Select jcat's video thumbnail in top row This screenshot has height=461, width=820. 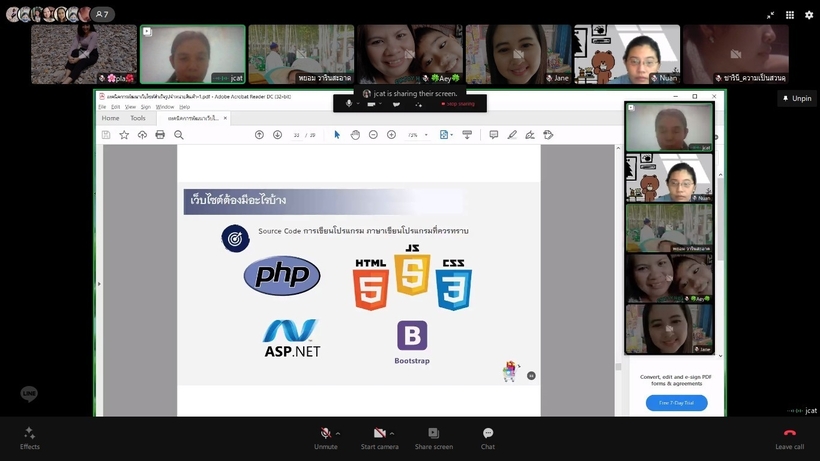pos(192,54)
